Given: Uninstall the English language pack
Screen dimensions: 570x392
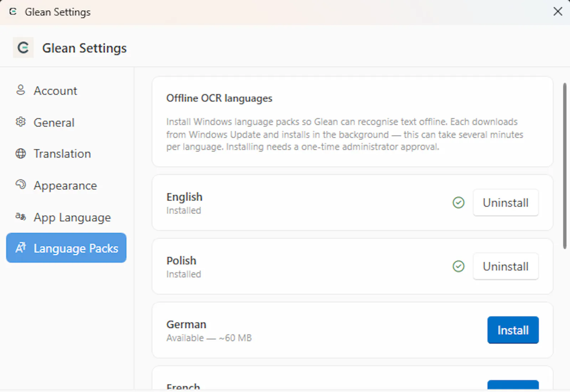Looking at the screenshot, I should click(x=506, y=202).
